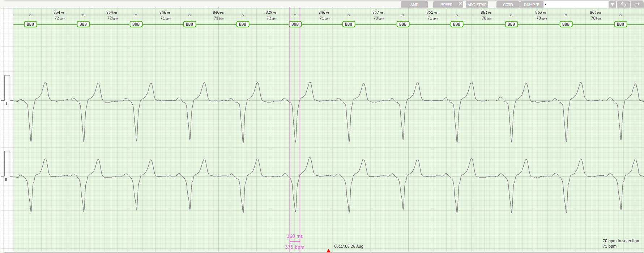Click the 834 ms interval label at far left
The height and width of the screenshot is (253, 644).
coord(59,12)
